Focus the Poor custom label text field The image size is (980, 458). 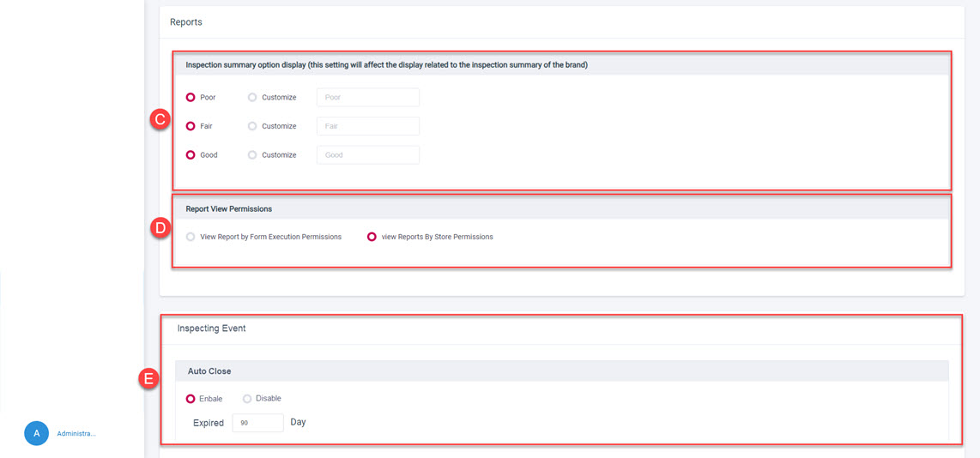coord(367,98)
